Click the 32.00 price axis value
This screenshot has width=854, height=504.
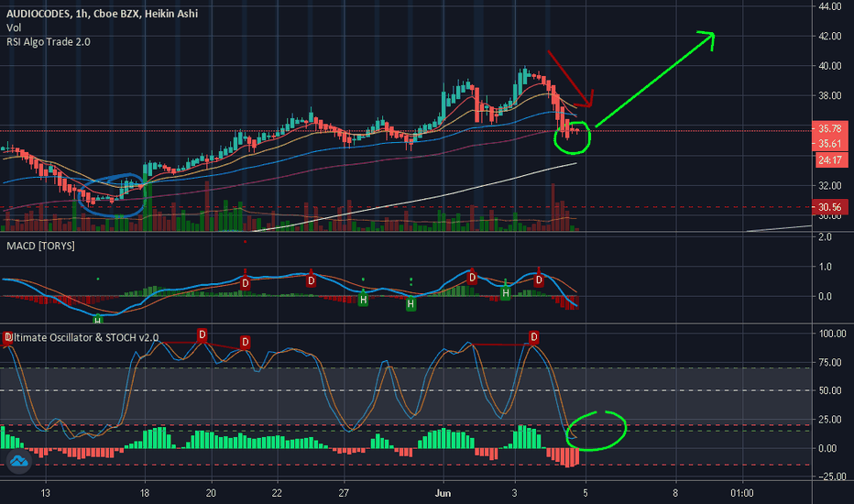click(x=830, y=186)
